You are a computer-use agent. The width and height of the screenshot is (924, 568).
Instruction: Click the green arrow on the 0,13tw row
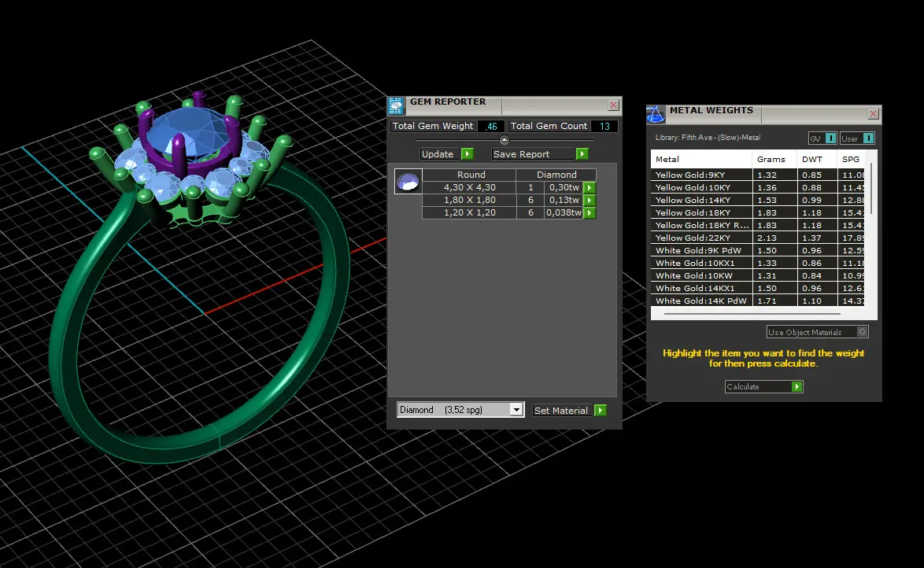coord(590,201)
